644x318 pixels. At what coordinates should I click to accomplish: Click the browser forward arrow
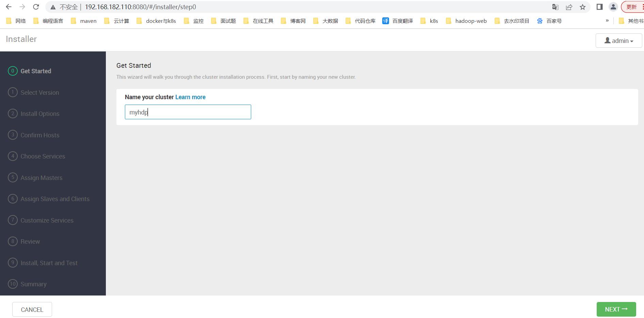22,7
